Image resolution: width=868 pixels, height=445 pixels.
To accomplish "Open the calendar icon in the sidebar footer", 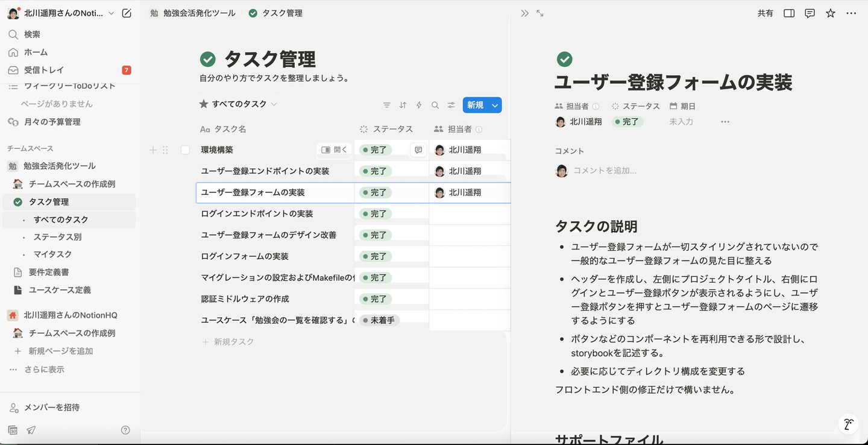I will pos(13,430).
